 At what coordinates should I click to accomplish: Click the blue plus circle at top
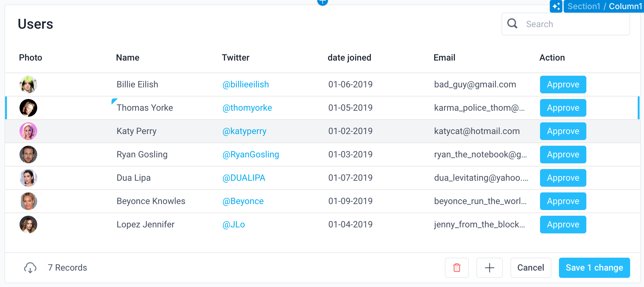coord(322,2)
